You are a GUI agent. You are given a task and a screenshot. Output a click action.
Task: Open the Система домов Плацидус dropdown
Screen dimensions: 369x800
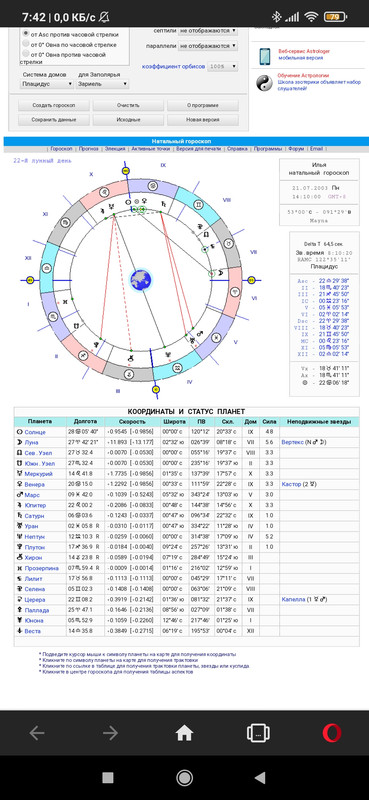pyautogui.click(x=47, y=84)
